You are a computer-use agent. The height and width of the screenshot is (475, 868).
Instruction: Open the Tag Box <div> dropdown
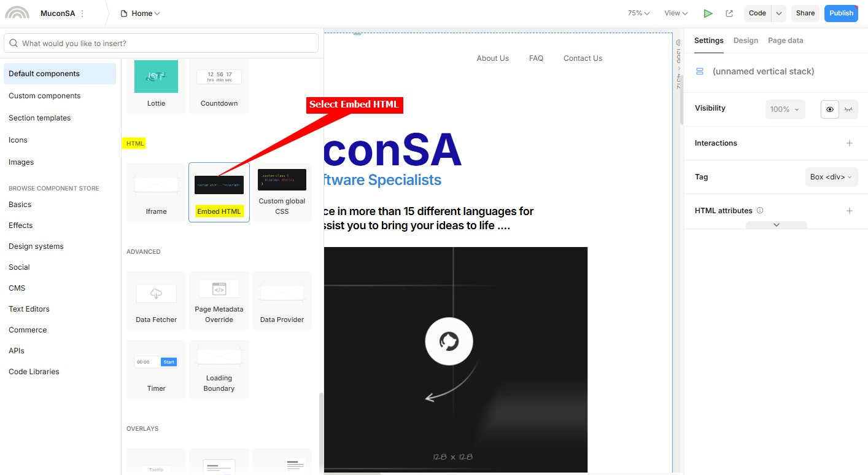pyautogui.click(x=831, y=177)
